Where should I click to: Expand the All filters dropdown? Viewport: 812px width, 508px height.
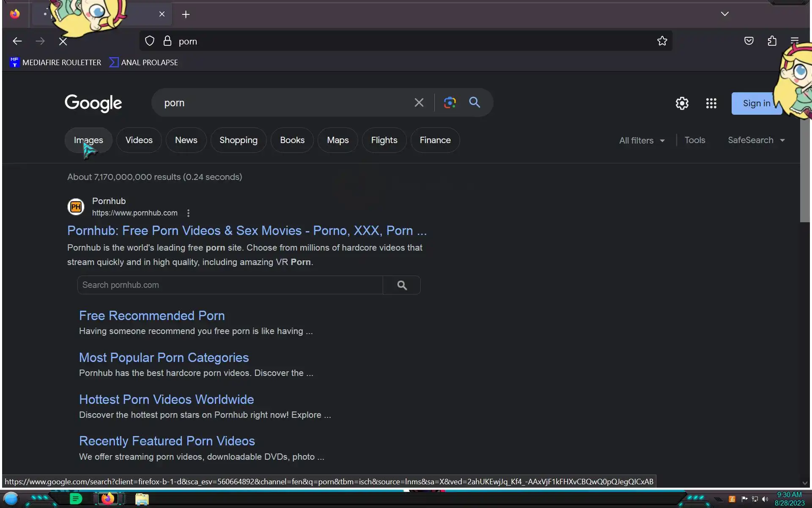click(x=642, y=141)
